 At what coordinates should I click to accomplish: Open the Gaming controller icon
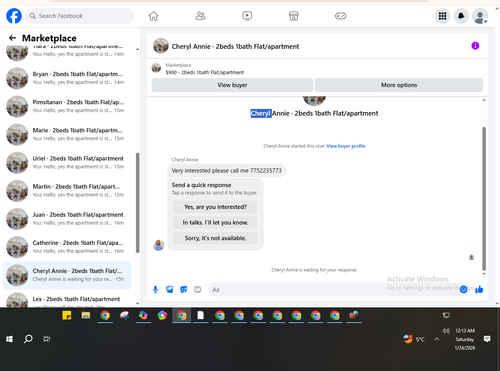340,16
